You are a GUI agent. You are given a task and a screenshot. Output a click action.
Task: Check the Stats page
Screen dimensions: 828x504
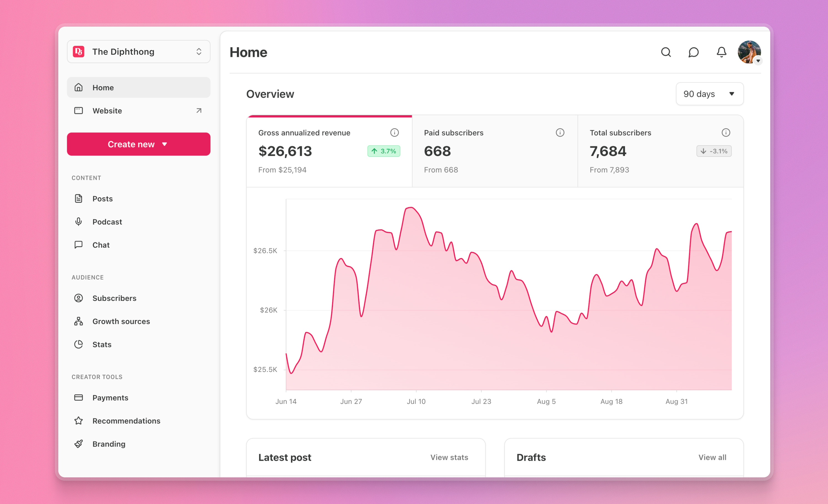pos(101,344)
